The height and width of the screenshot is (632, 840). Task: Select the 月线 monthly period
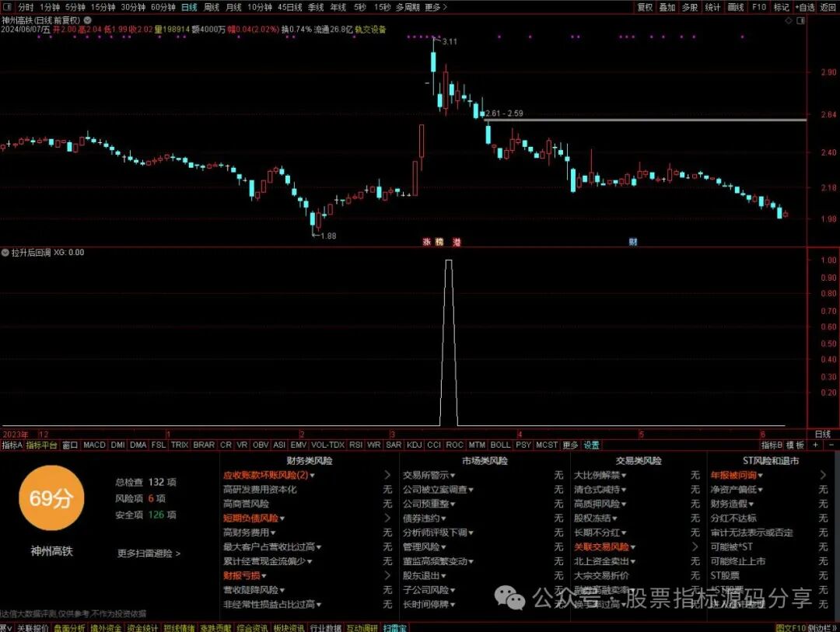point(233,7)
